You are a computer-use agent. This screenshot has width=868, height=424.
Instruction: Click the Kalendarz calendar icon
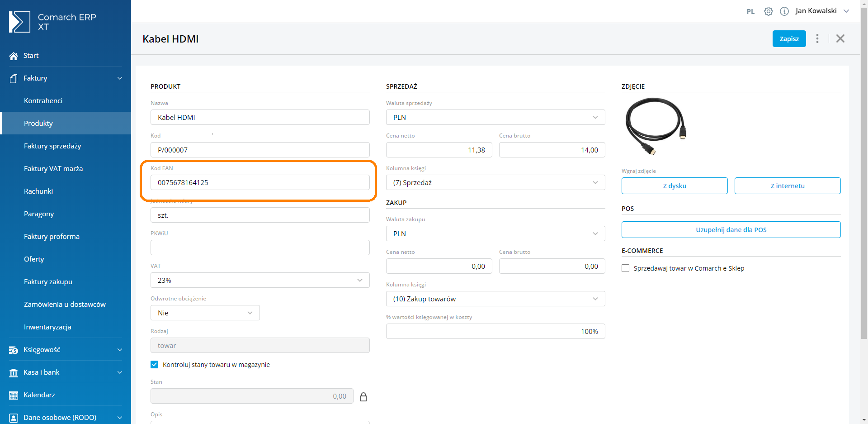14,395
